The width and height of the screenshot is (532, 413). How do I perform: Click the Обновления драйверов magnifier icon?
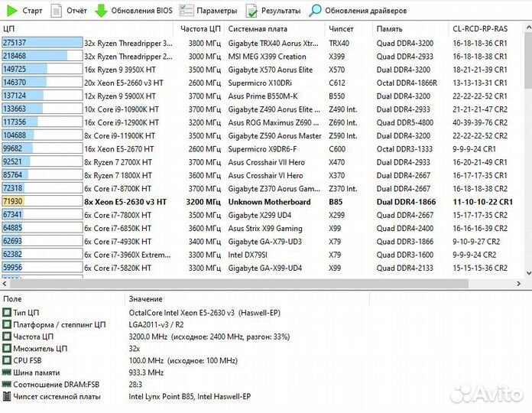pos(315,11)
